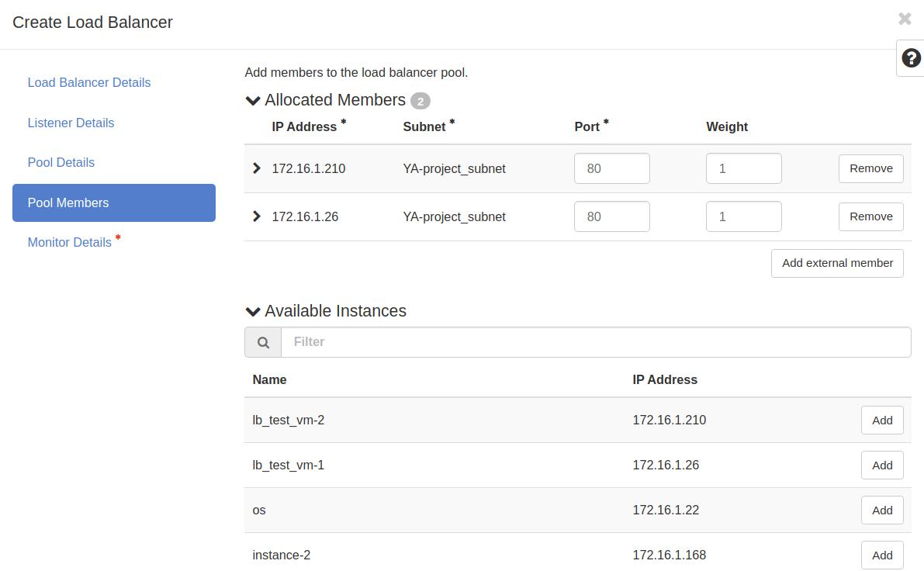Add instance-2 to the pool
This screenshot has height=571, width=924.
point(882,555)
